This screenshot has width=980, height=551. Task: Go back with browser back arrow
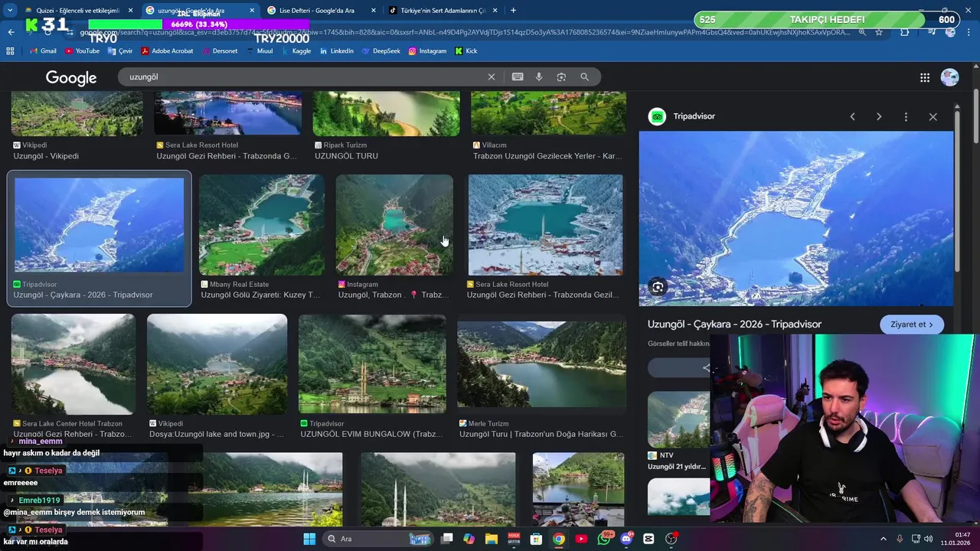[11, 32]
